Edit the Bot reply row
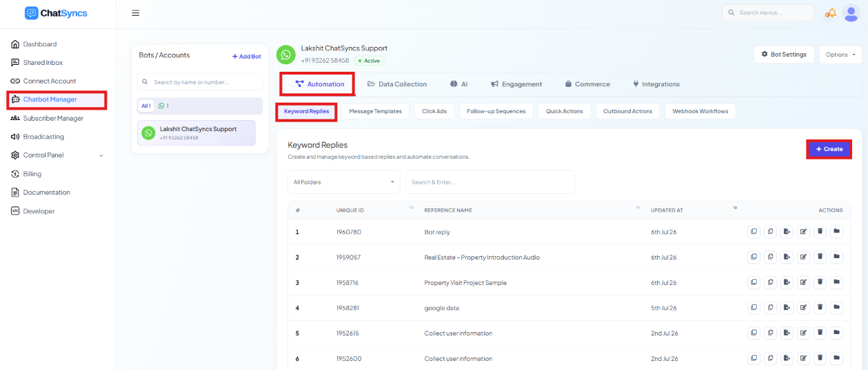The width and height of the screenshot is (868, 370). click(x=803, y=232)
